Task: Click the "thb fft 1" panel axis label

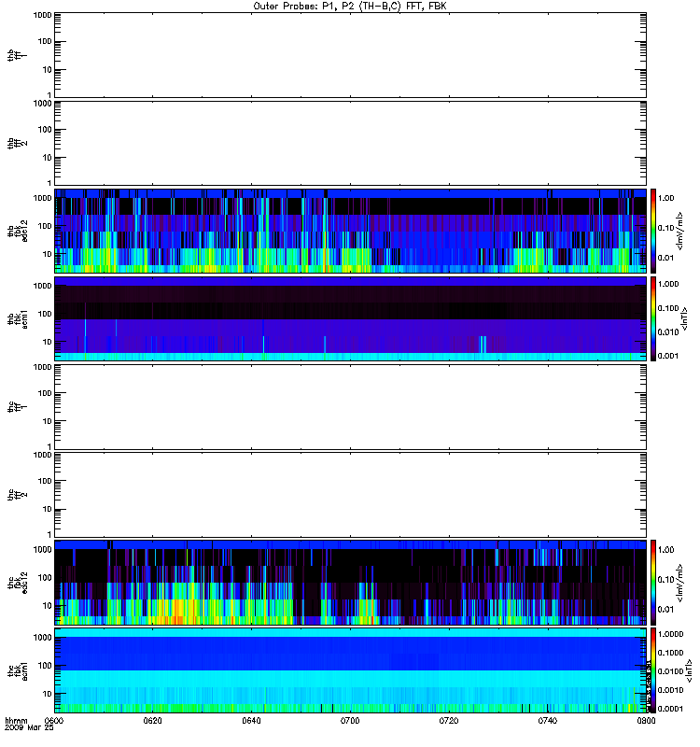Action: [18, 55]
